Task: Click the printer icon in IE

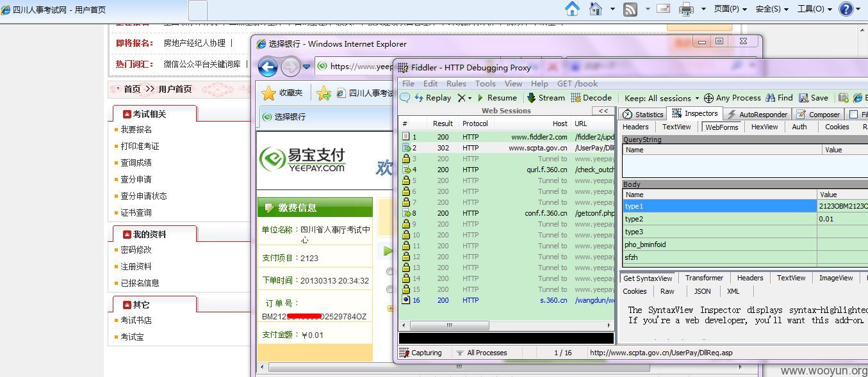Action: click(686, 9)
